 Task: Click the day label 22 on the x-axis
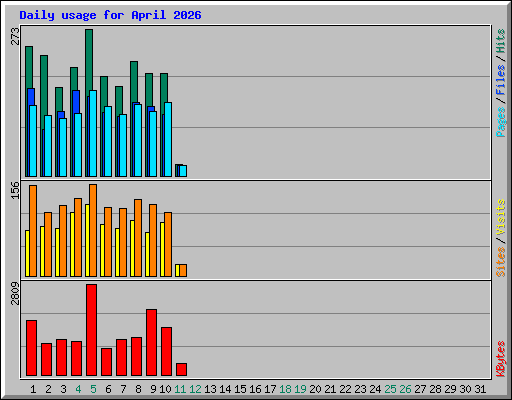345,389
